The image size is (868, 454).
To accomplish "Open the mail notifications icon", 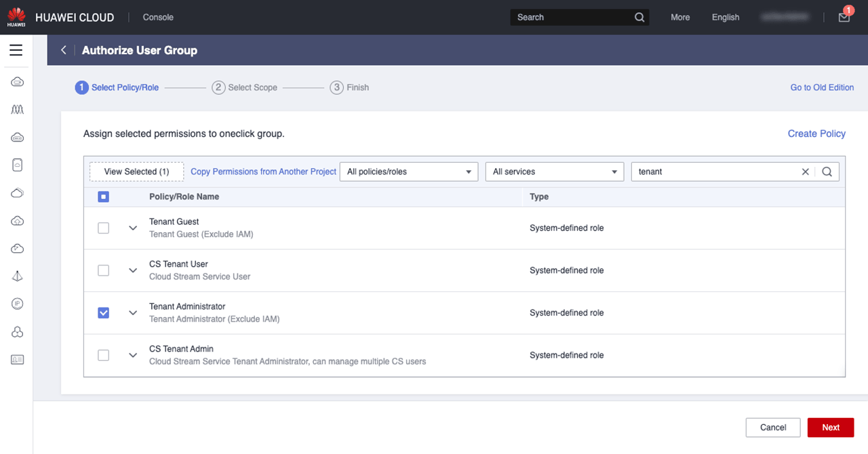I will pos(844,18).
